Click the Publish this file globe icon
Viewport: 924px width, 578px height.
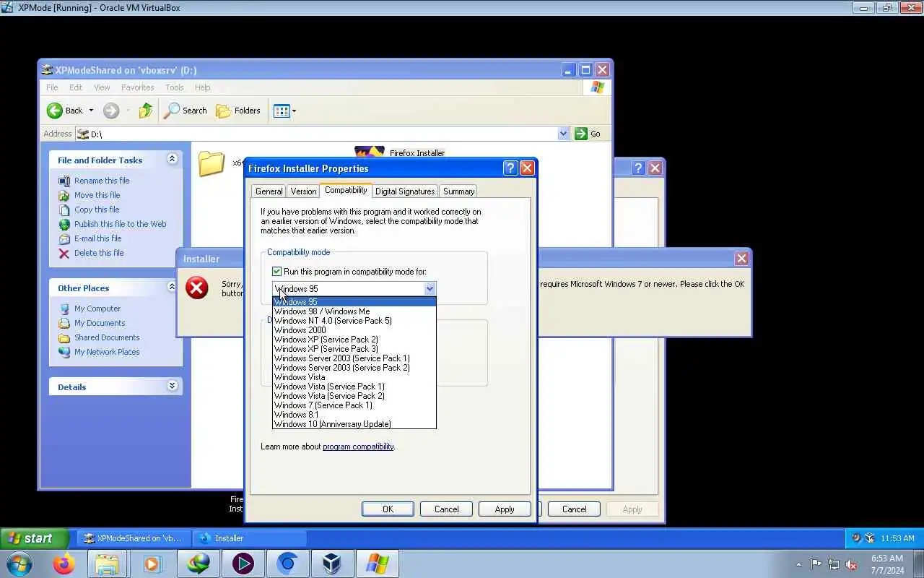[x=64, y=224]
